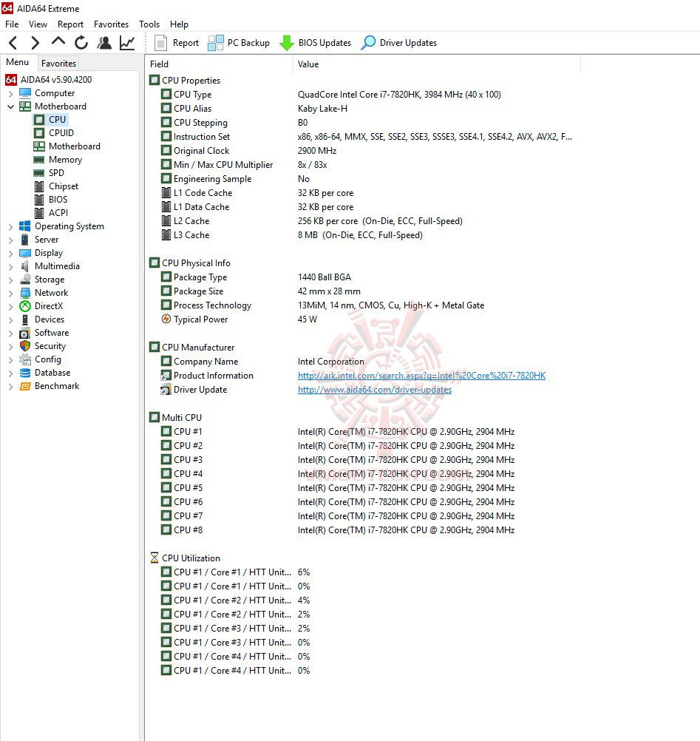
Task: Select the CPUID item icon in tree
Action: [x=39, y=133]
